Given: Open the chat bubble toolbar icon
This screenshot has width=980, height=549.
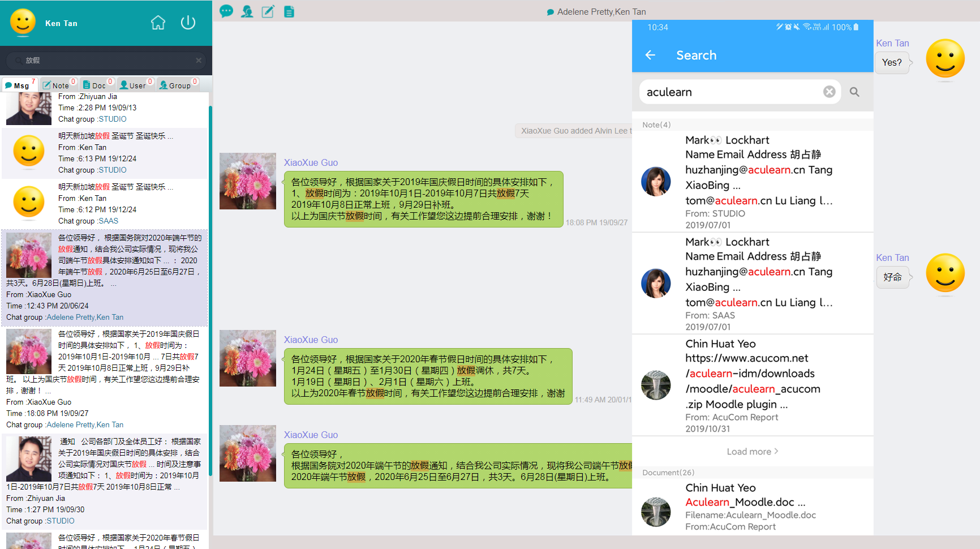Looking at the screenshot, I should (226, 11).
